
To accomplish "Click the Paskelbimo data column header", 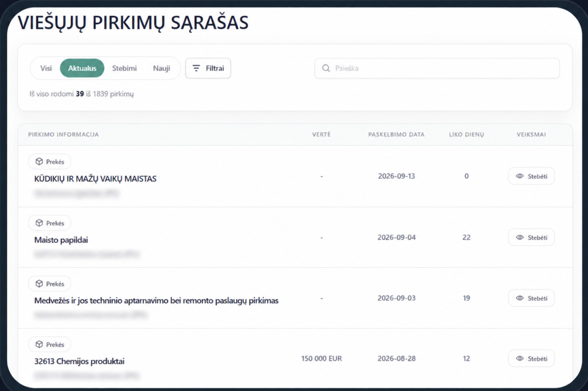I will point(396,134).
